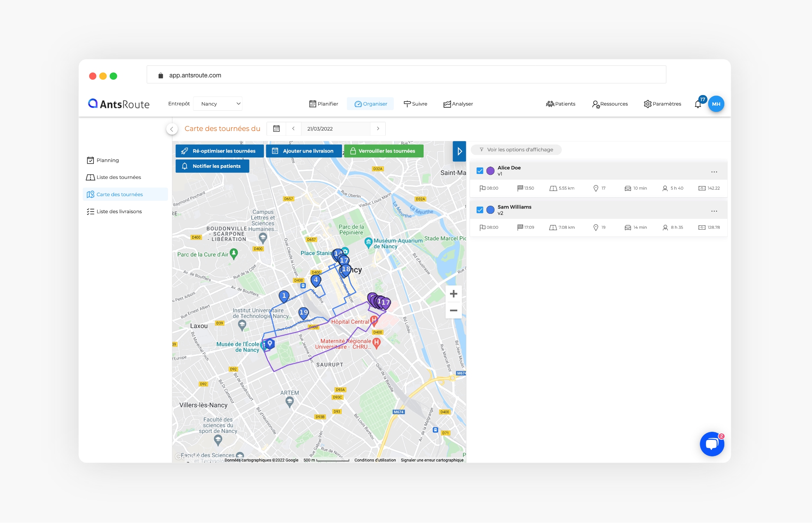The height and width of the screenshot is (523, 812).
Task: Open the calendar date picker icon
Action: 276,129
